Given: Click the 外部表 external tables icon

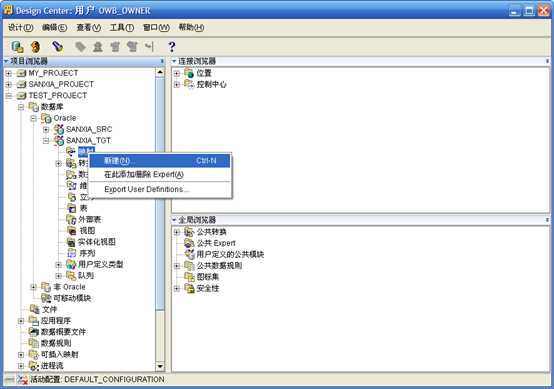Looking at the screenshot, I should 71,219.
